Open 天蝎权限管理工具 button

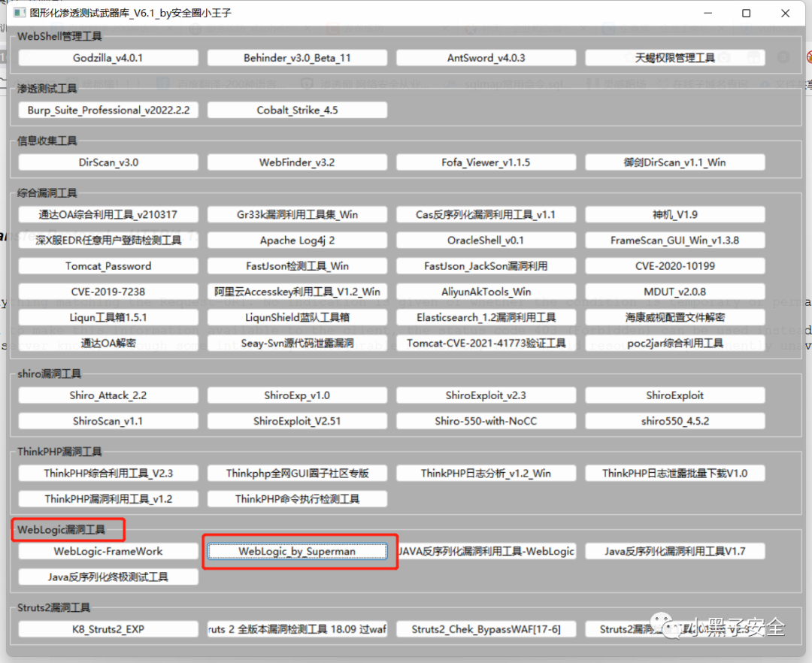tap(675, 58)
